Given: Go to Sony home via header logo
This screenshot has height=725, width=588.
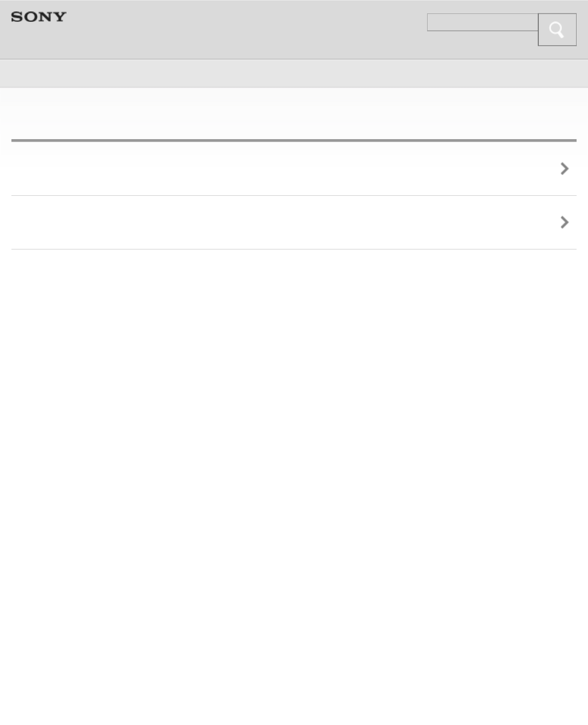Looking at the screenshot, I should pos(39,17).
